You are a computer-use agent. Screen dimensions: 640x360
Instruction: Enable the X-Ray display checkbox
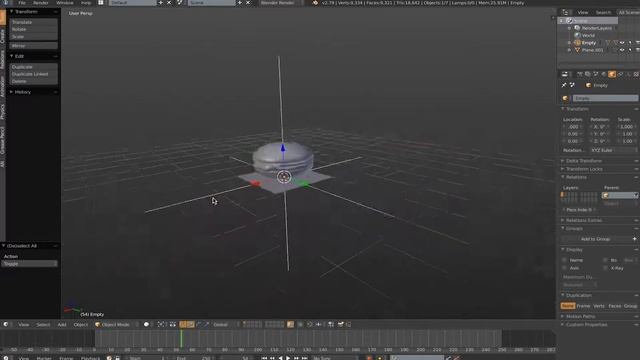(605, 268)
